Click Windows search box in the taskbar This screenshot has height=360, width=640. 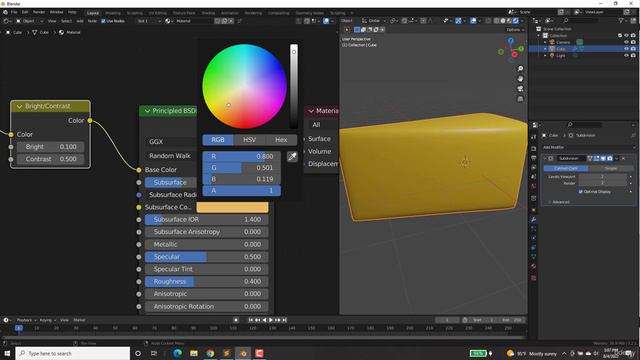[x=73, y=353]
